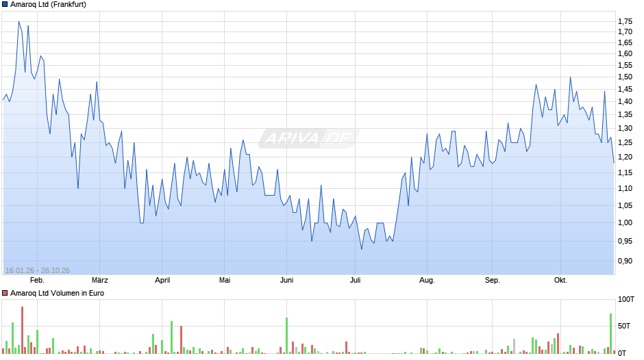Click the 50T volume axis label
This screenshot has width=644, height=360.
[x=624, y=326]
